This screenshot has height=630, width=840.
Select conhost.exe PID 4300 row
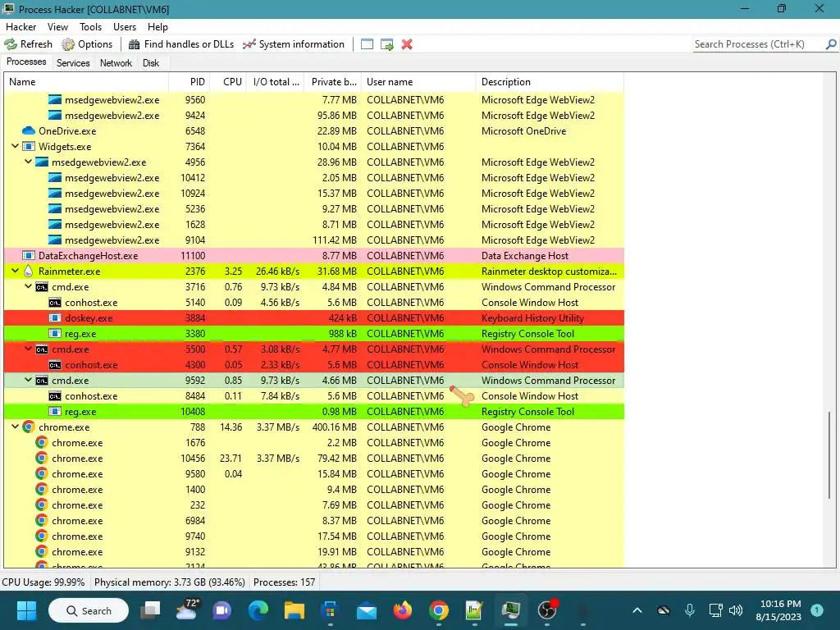click(x=314, y=365)
